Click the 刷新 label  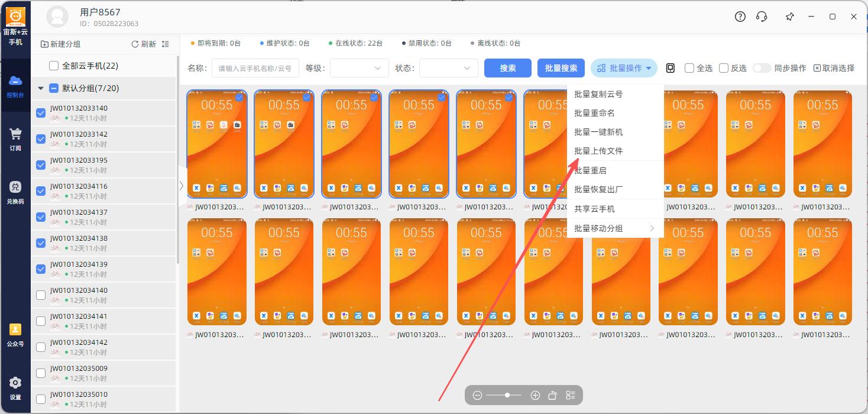pos(148,44)
